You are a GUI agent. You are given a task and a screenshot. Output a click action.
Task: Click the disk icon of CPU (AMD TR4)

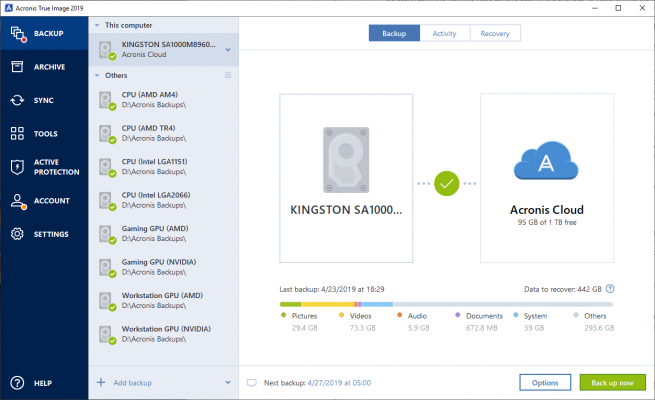(x=107, y=134)
